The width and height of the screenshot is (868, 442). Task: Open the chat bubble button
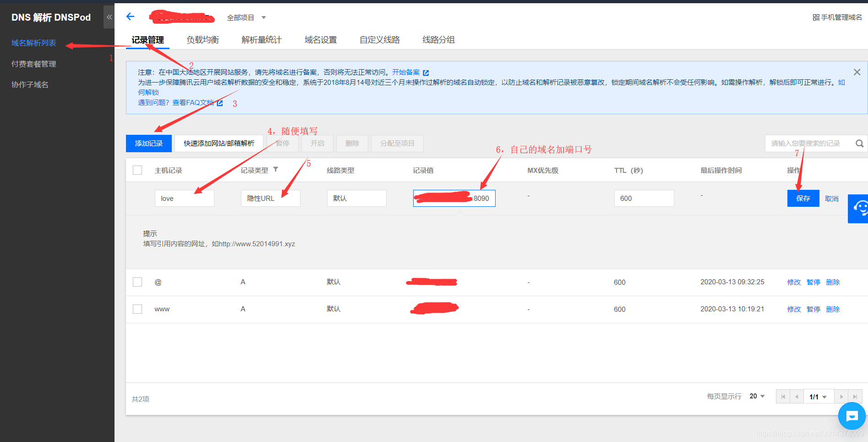click(x=852, y=416)
